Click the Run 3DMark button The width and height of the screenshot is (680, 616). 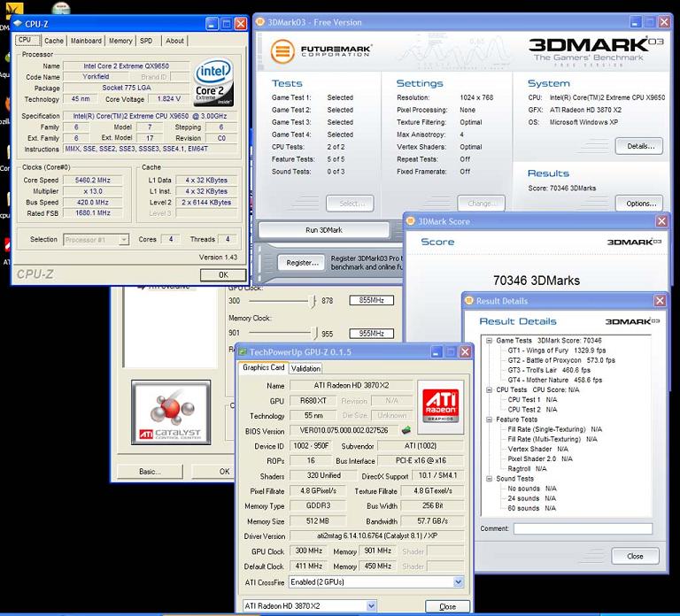click(323, 230)
